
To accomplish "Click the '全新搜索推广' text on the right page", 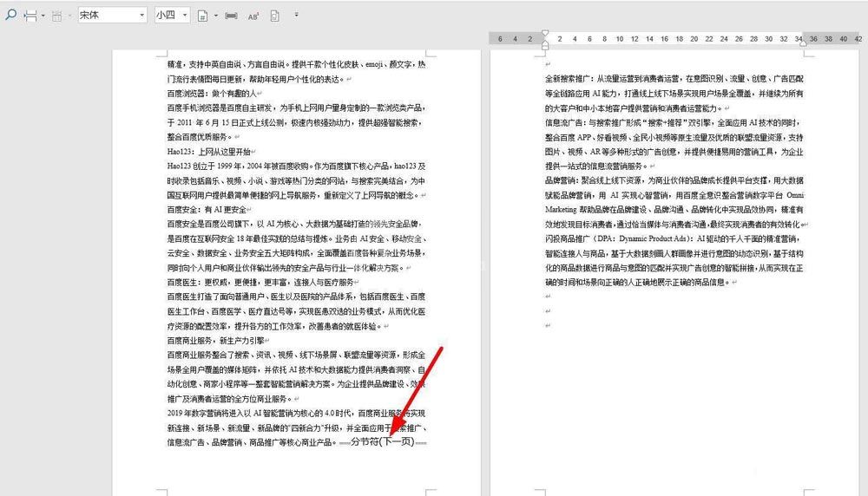I will point(569,79).
